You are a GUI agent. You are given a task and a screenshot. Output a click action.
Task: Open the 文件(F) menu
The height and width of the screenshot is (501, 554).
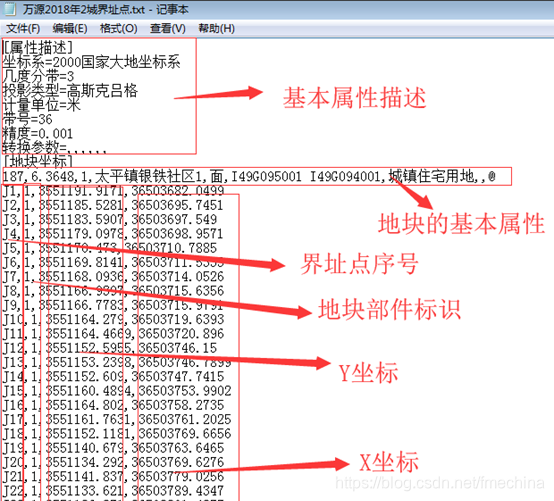click(x=23, y=28)
